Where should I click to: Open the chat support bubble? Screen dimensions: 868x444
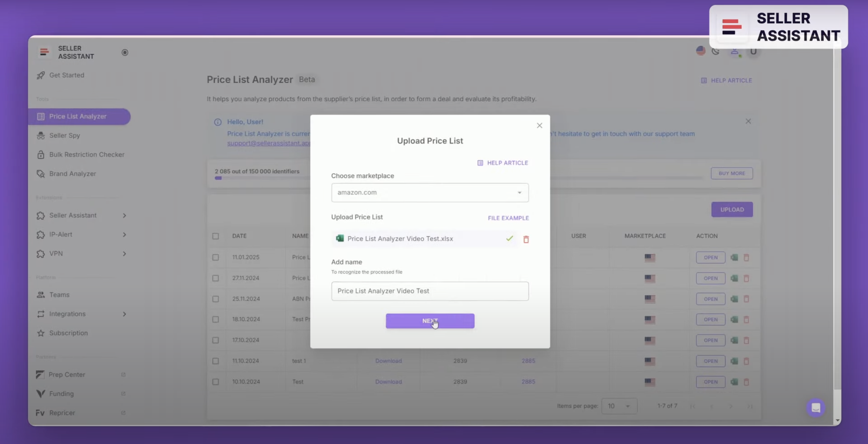[815, 408]
